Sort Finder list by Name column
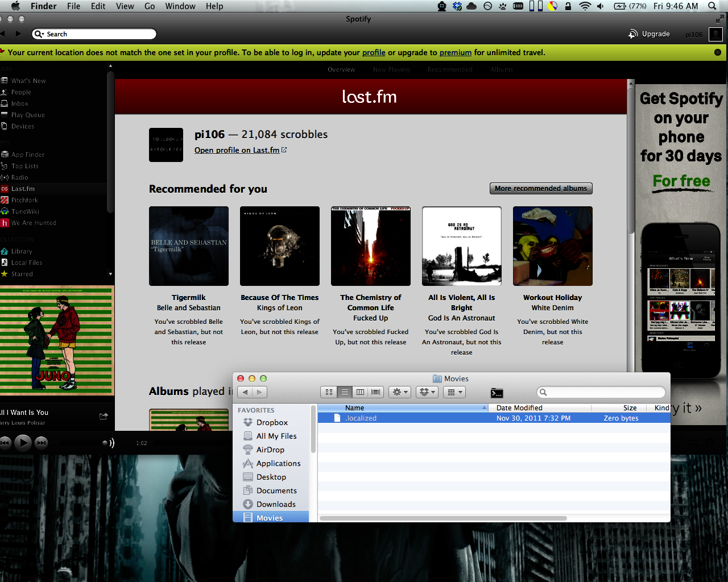Viewport: 728px width, 582px height. [403, 408]
